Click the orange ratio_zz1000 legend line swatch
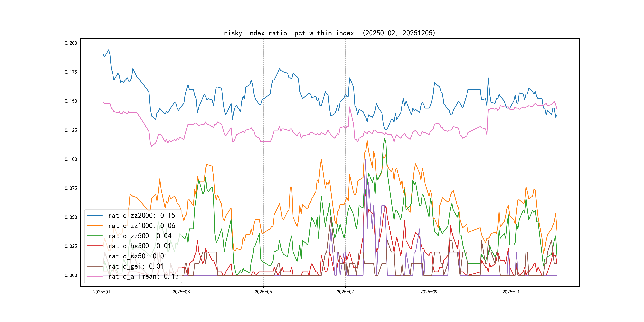644x322 pixels. click(x=95, y=226)
